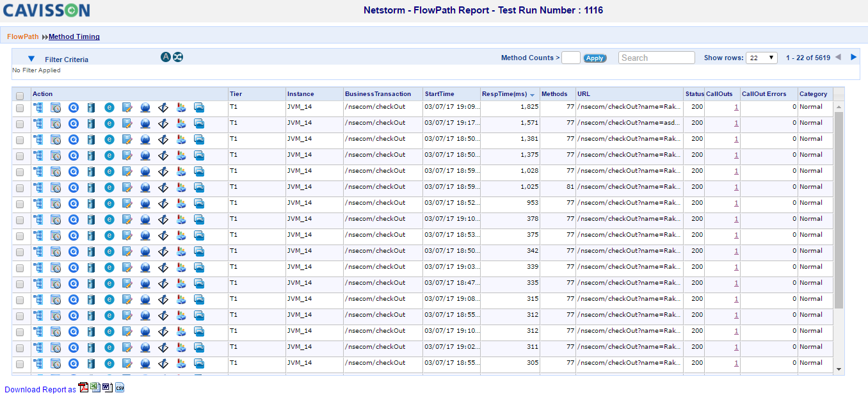Sort table by Methods column header
This screenshot has height=409, width=868.
(x=554, y=94)
